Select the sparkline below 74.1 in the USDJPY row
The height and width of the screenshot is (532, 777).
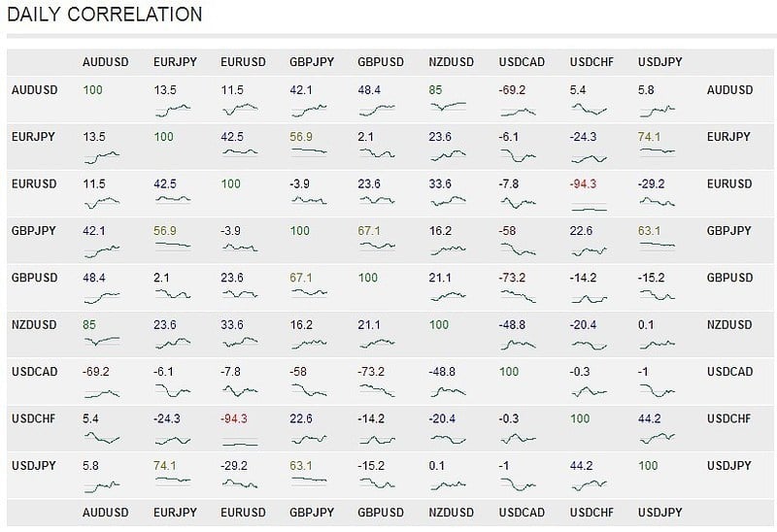[x=171, y=482]
